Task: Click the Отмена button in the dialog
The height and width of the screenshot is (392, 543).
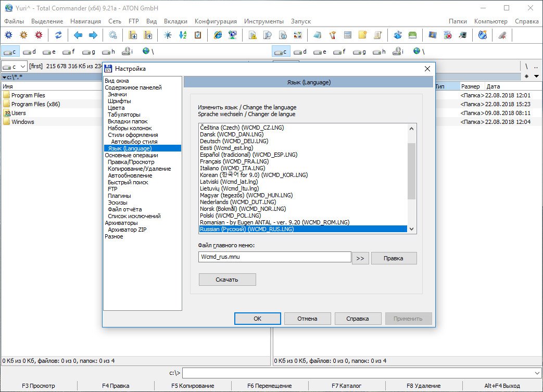Action: [x=307, y=319]
